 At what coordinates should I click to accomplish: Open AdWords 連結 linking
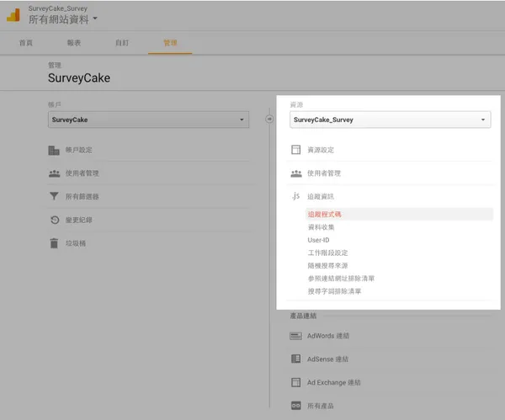[328, 336]
